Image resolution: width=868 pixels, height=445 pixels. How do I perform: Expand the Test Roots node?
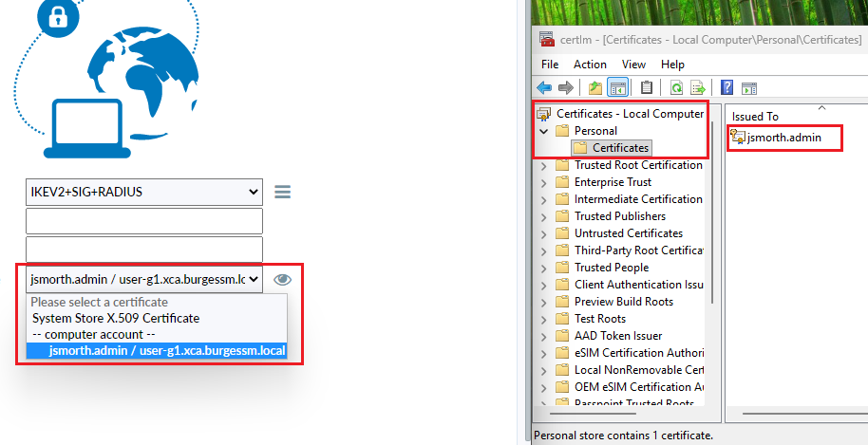click(x=543, y=320)
